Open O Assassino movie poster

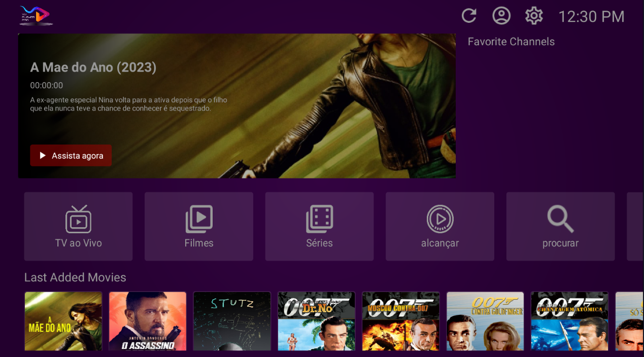pyautogui.click(x=148, y=321)
